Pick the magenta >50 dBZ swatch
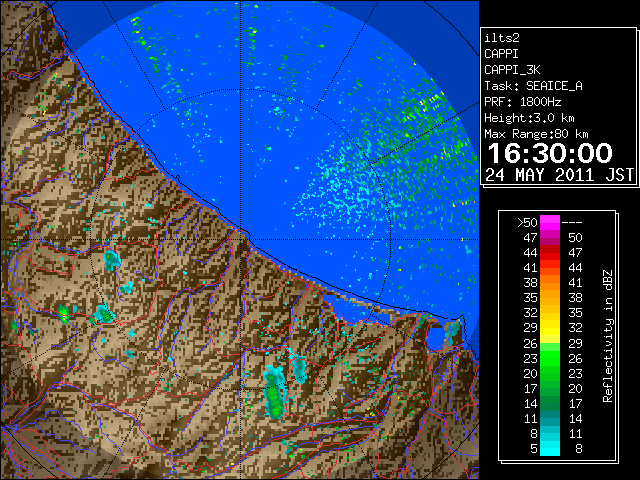 click(x=550, y=223)
